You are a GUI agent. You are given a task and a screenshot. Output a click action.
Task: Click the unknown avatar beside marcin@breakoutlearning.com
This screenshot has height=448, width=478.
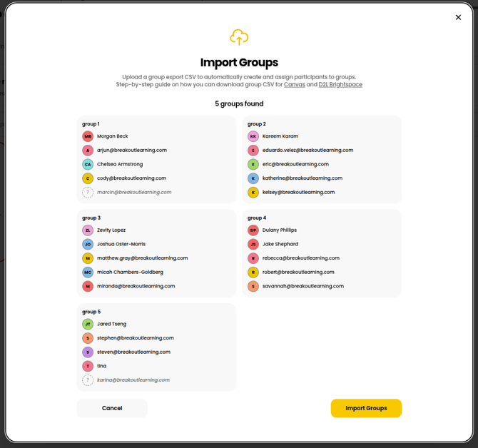(88, 193)
